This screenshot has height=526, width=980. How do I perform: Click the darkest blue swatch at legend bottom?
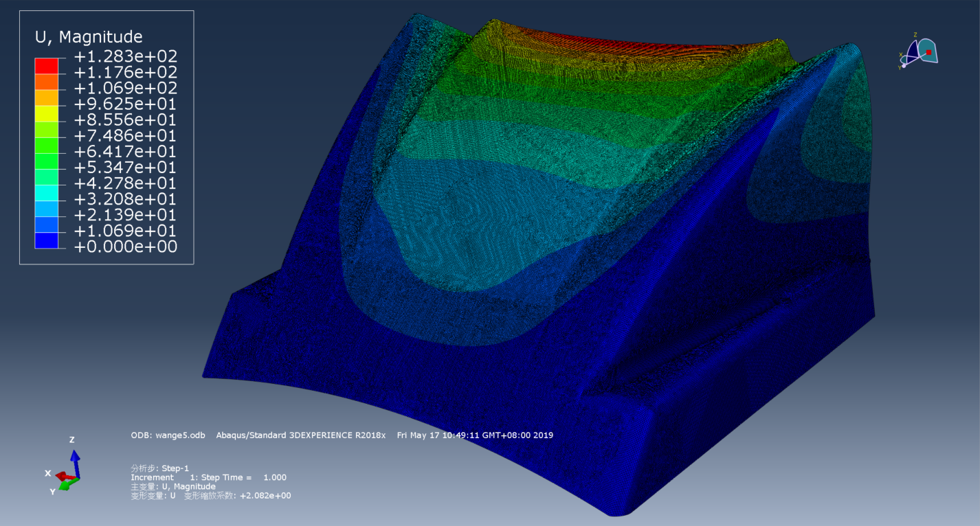47,240
